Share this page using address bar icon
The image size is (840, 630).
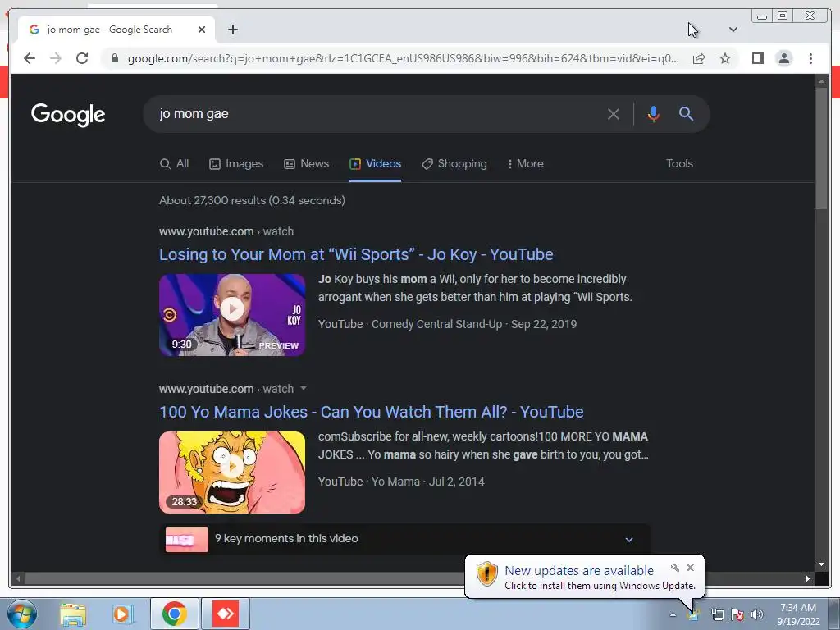699,58
